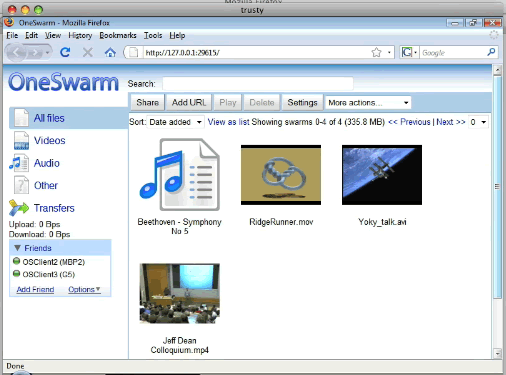Image resolution: width=506 pixels, height=375 pixels.
Task: Select the All files category
Action: point(68,118)
